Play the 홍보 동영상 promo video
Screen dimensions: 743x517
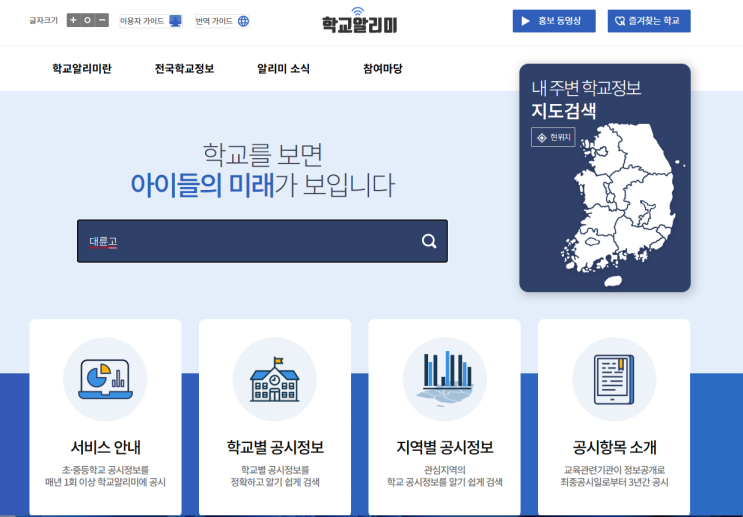553,21
